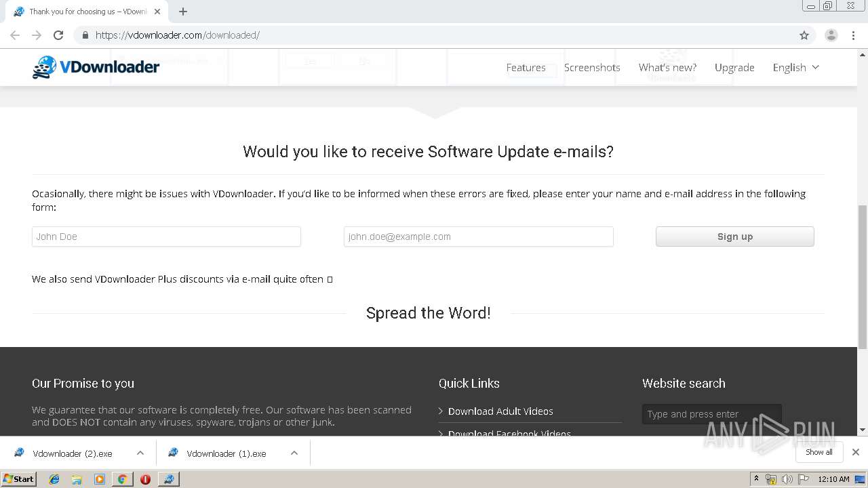Viewport: 868px width, 488px height.
Task: Click the Action Center flag icon
Action: pos(804,479)
